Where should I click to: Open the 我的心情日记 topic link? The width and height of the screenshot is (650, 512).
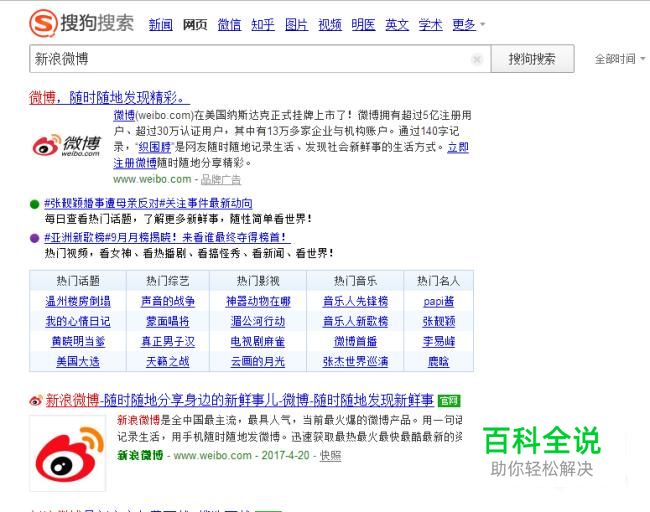78,321
